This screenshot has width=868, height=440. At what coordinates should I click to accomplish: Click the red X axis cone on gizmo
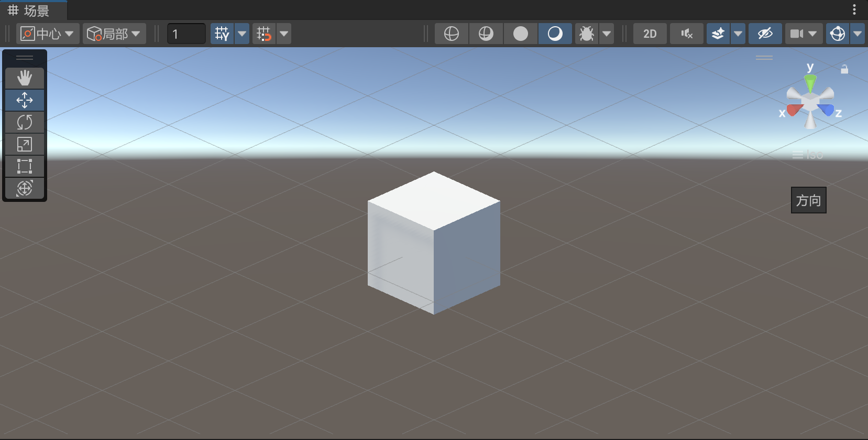pyautogui.click(x=795, y=110)
